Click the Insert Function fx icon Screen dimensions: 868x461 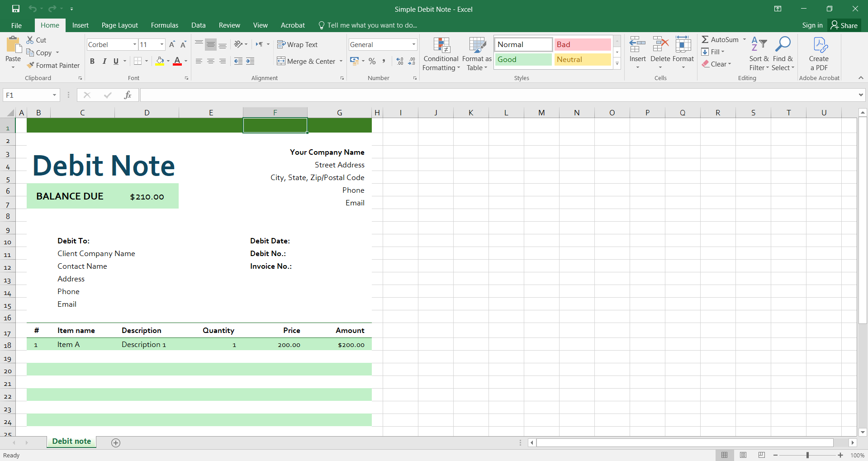click(128, 95)
